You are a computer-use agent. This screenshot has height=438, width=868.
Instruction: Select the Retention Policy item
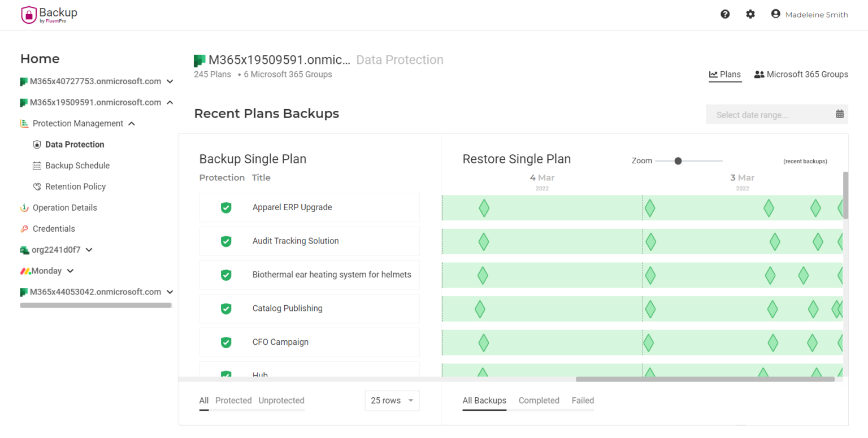pyautogui.click(x=75, y=186)
